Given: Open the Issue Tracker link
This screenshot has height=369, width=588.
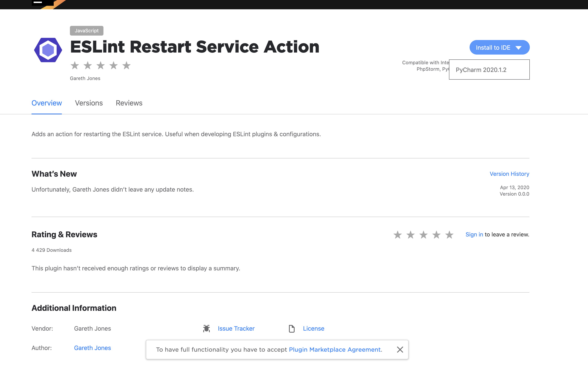Looking at the screenshot, I should 236,329.
